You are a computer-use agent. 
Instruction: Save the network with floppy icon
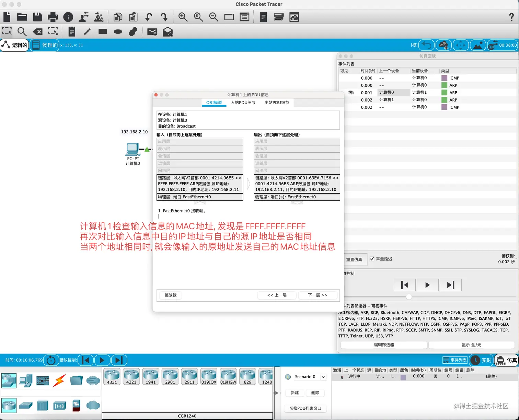point(37,17)
